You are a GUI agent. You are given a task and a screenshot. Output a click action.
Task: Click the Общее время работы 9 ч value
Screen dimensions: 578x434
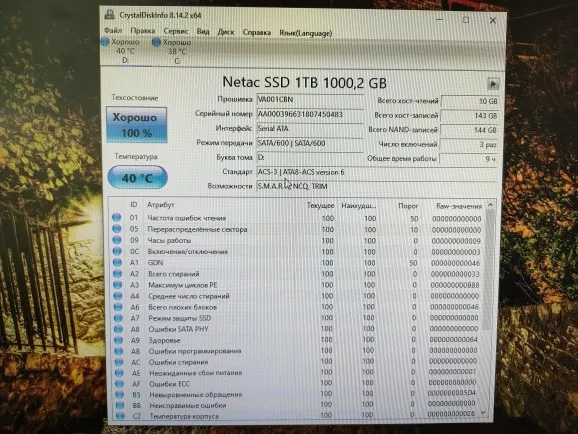pos(468,159)
